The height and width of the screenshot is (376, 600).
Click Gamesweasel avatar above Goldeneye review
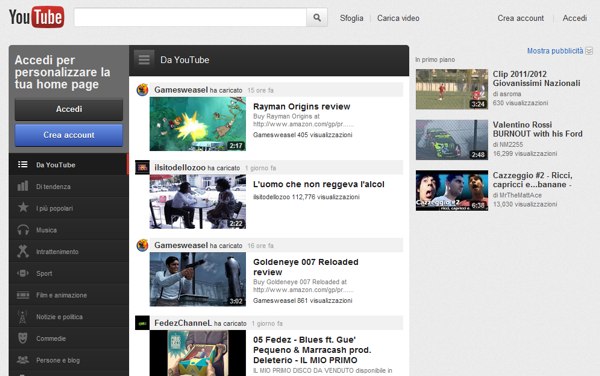point(142,245)
